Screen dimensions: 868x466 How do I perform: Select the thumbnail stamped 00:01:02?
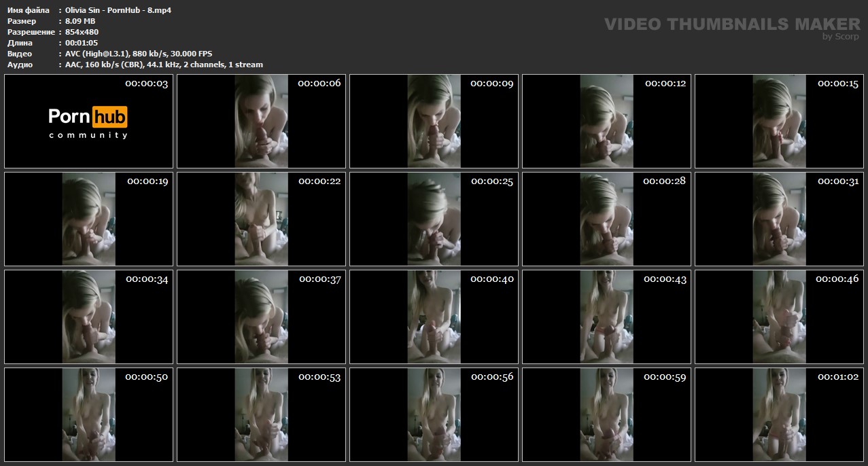pos(779,414)
